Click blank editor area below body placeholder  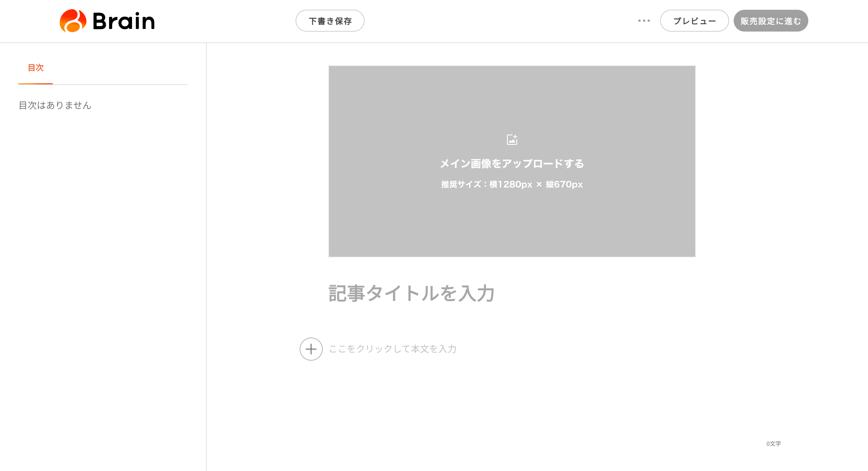point(505,404)
